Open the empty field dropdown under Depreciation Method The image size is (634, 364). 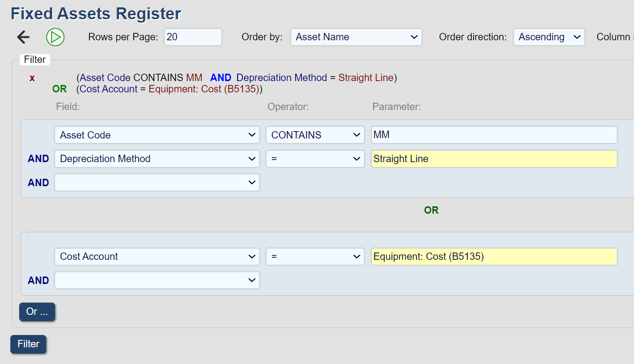point(156,182)
